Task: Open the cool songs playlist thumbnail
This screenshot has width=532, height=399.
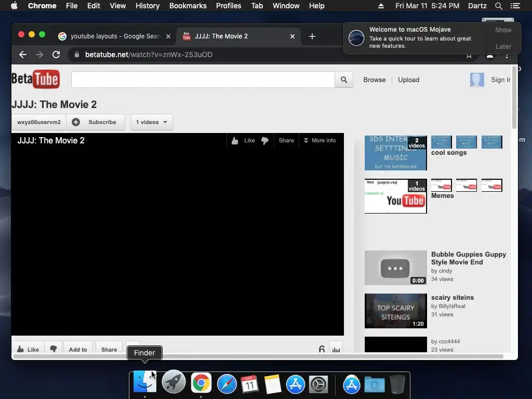Action: [x=395, y=153]
